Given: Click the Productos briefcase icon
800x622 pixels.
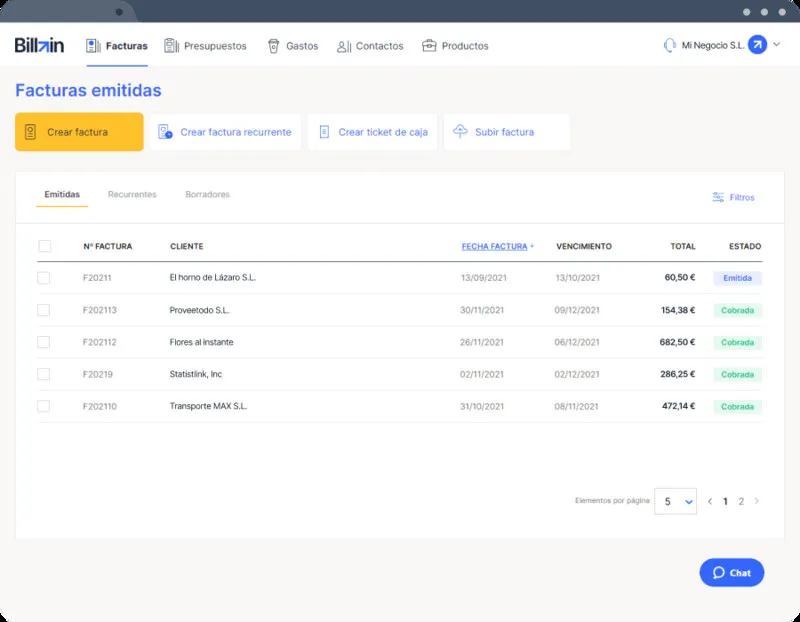Looking at the screenshot, I should click(x=429, y=46).
